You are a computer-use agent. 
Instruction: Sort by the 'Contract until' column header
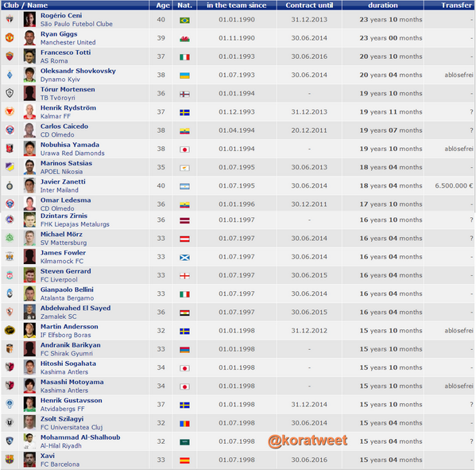(309, 5)
